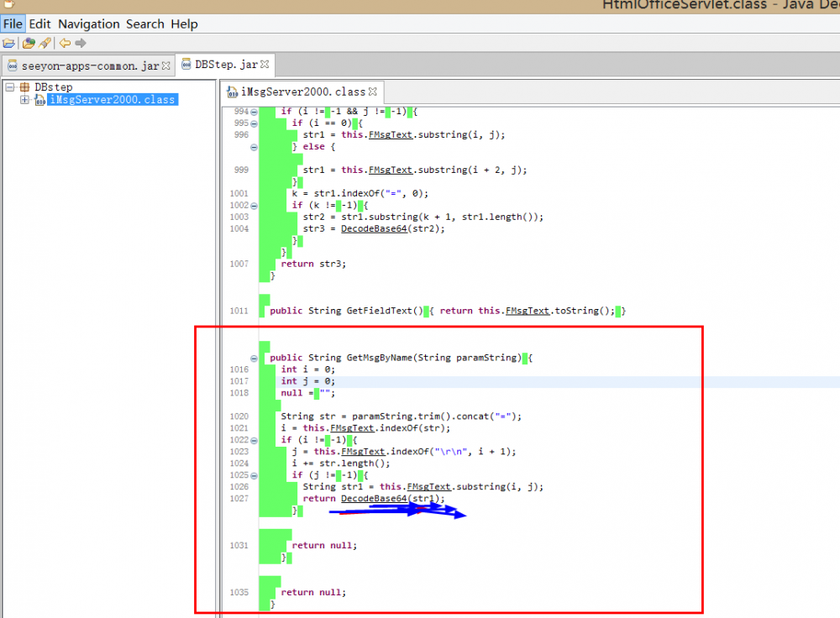Collapse the else block fold marker

click(x=254, y=147)
